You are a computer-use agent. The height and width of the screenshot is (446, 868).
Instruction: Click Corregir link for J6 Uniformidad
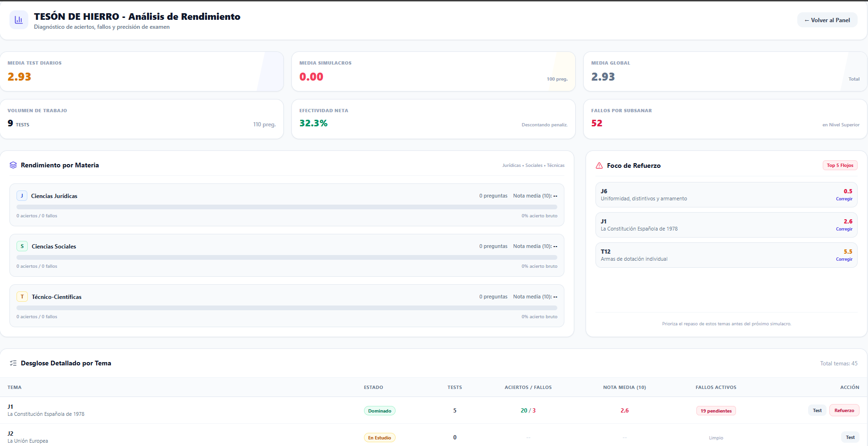844,199
